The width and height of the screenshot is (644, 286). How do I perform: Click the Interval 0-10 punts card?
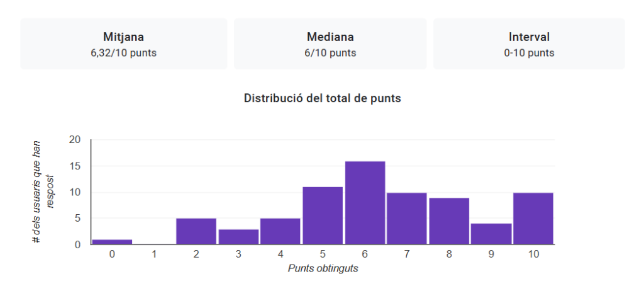point(529,44)
